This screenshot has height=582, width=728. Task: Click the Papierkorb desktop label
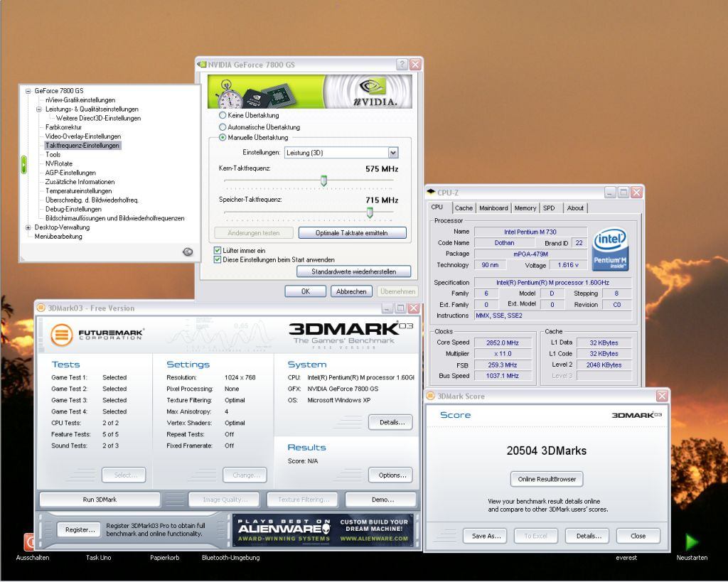pos(165,558)
